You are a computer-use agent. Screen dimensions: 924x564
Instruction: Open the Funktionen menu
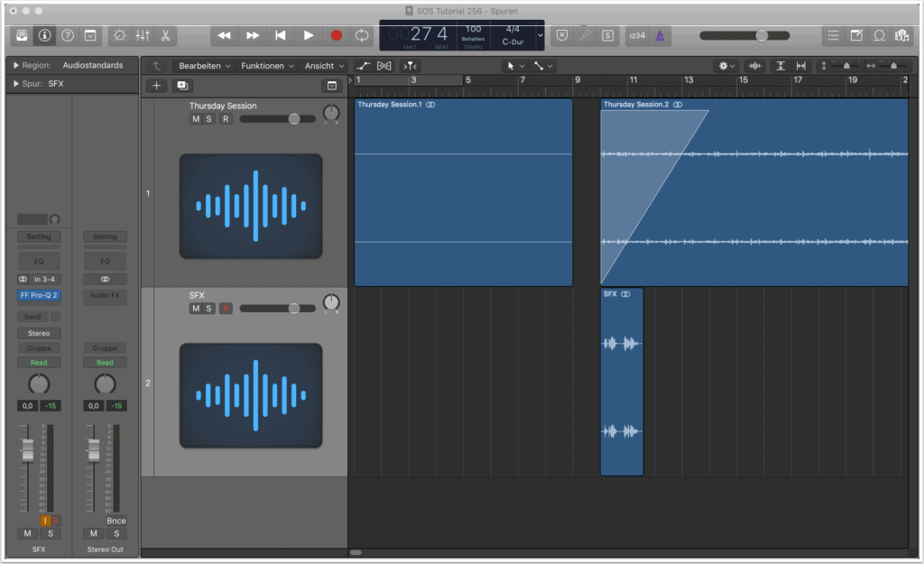coord(267,66)
